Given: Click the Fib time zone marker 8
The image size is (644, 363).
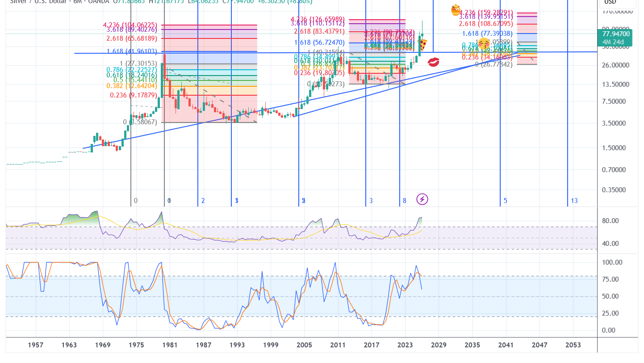Looking at the screenshot, I should (405, 201).
